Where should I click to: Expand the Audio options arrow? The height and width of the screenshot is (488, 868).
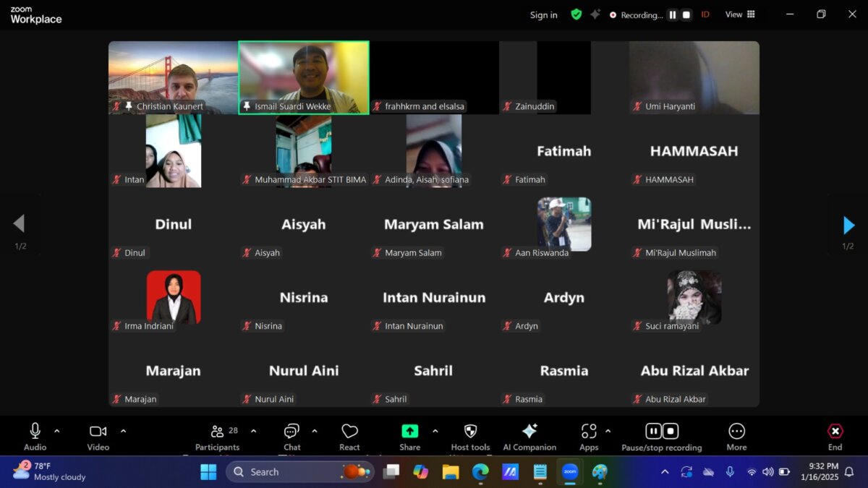(x=57, y=431)
